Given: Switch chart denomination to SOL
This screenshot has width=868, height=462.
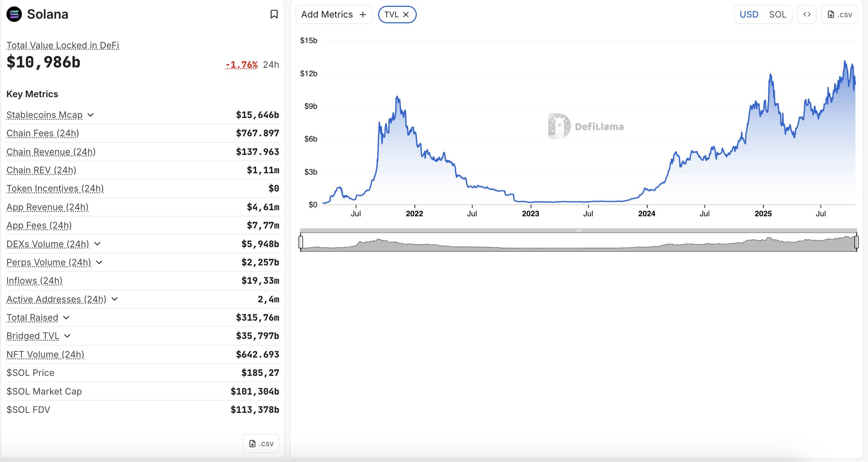Looking at the screenshot, I should point(778,14).
